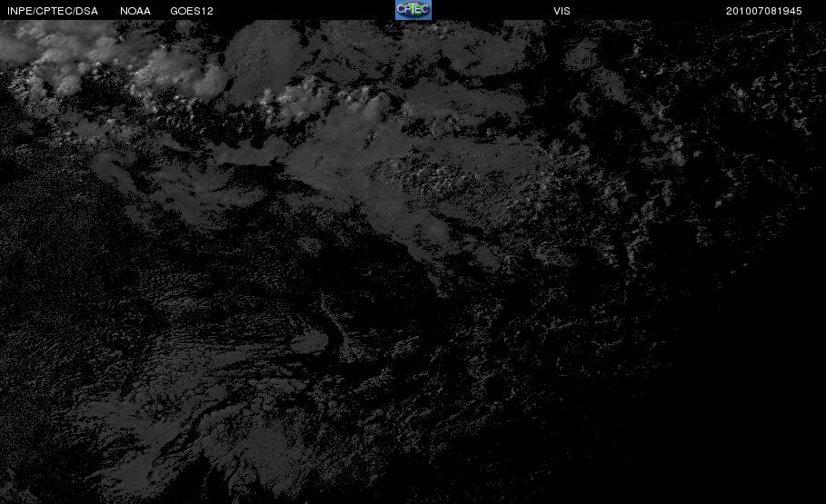Select the GOES12 satellite label

point(192,11)
